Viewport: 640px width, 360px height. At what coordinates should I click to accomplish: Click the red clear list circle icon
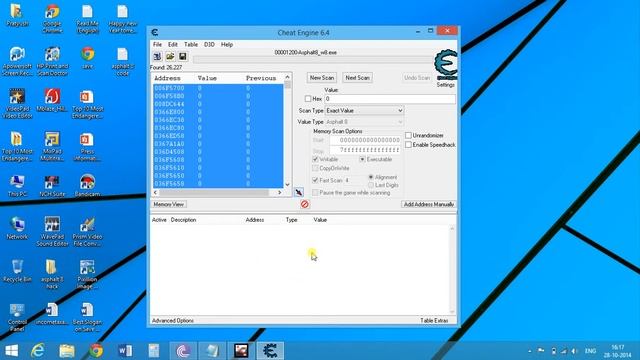[x=304, y=204]
